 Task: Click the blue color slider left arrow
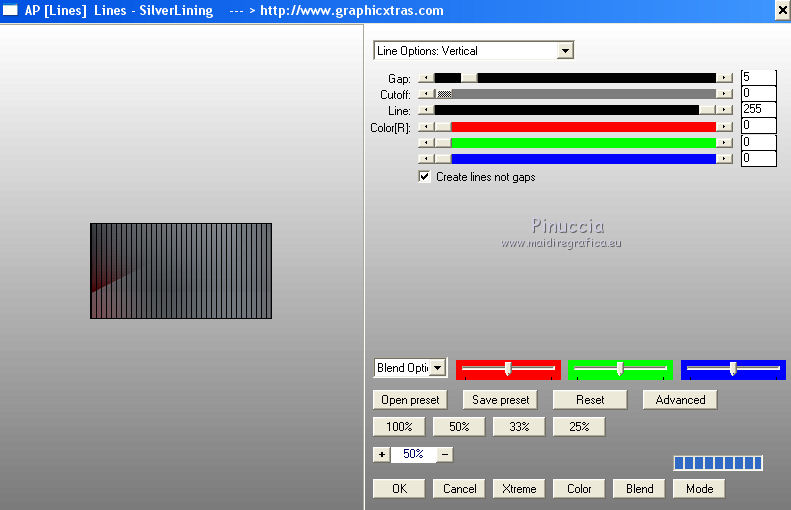point(426,159)
